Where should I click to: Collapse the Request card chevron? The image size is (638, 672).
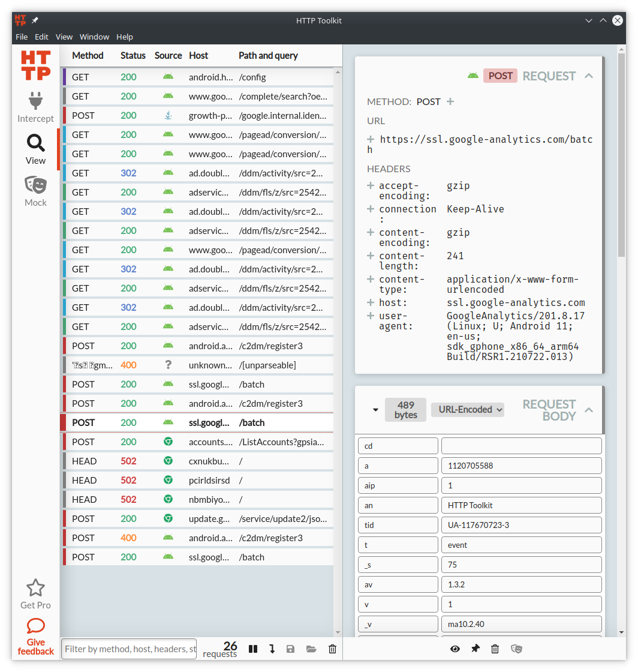point(589,76)
